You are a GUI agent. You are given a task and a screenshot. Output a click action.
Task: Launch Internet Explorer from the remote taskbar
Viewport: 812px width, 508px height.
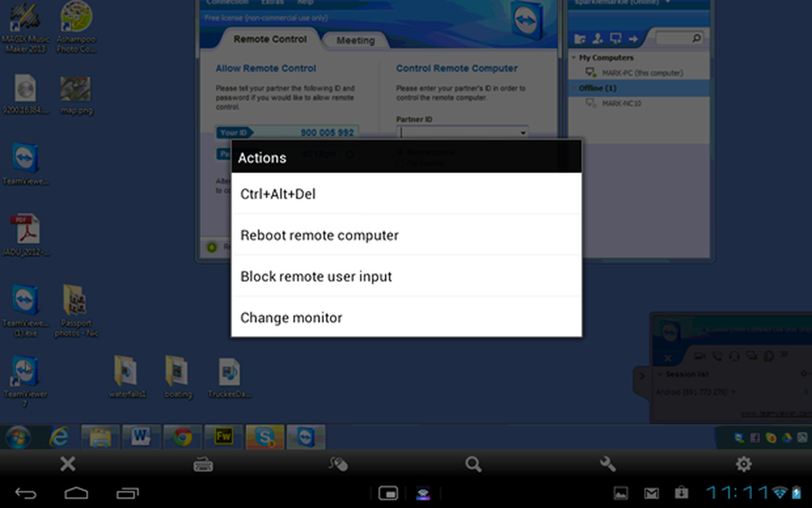(59, 437)
